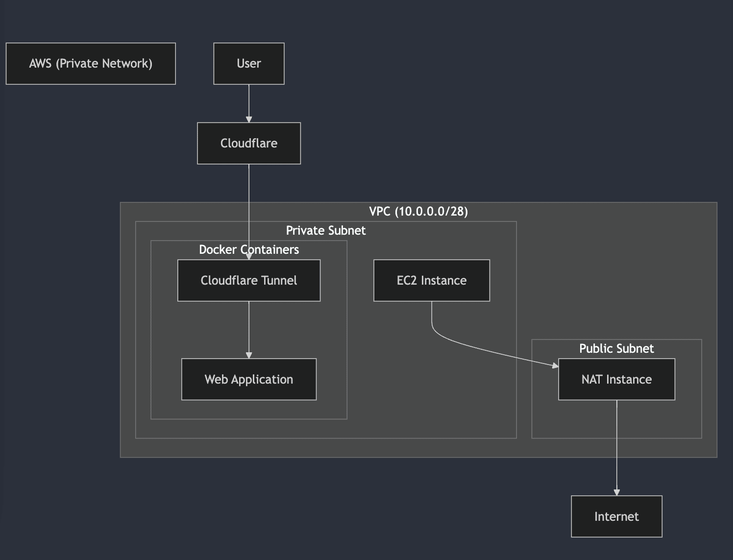Screen dimensions: 733x560
Task: Click the EC2 Instance node
Action: tap(432, 280)
